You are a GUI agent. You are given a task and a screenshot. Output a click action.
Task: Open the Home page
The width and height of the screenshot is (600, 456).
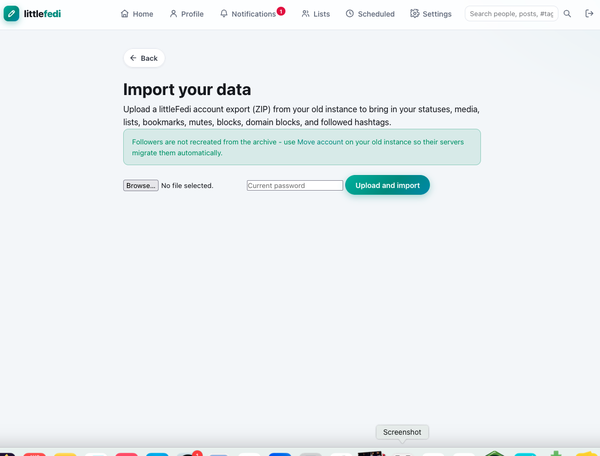click(137, 14)
